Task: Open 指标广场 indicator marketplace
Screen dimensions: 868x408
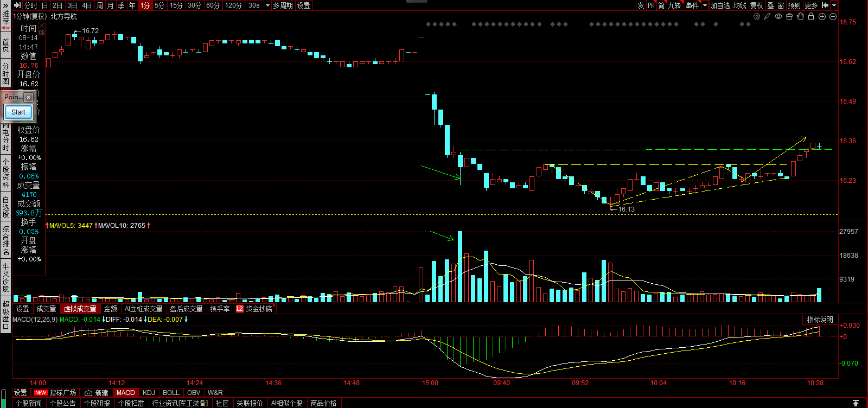Action: (56, 392)
